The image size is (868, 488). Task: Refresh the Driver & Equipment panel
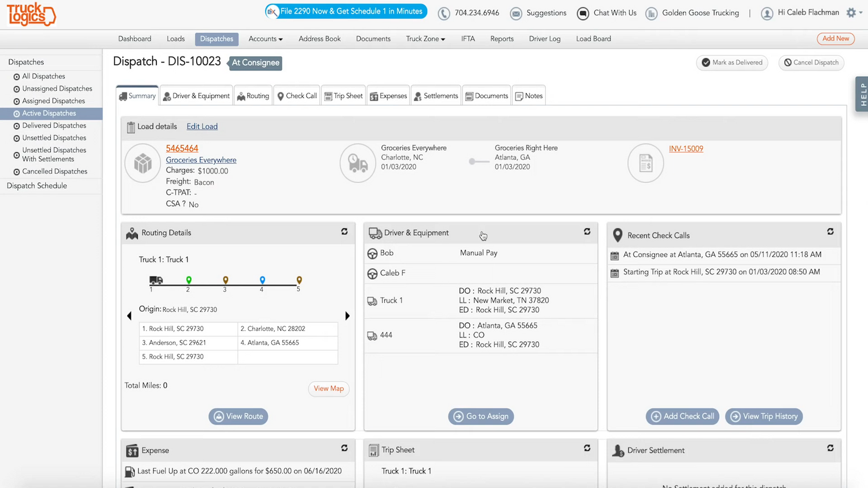pos(587,232)
